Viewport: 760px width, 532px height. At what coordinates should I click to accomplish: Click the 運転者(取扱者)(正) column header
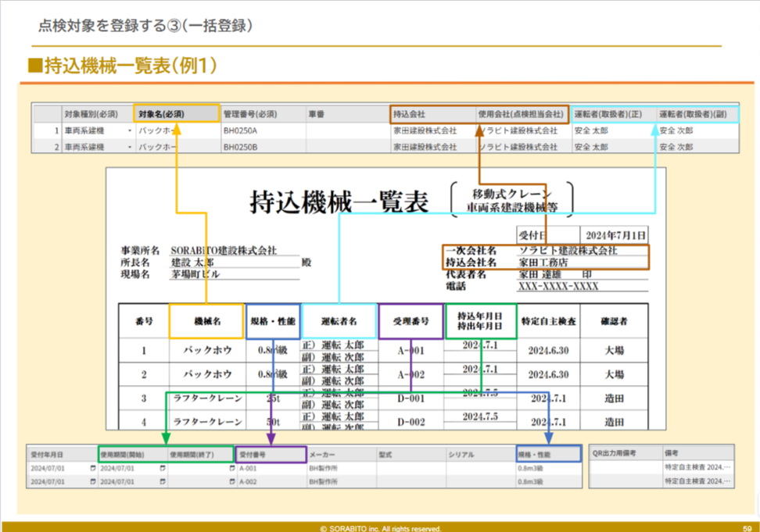[x=611, y=114]
